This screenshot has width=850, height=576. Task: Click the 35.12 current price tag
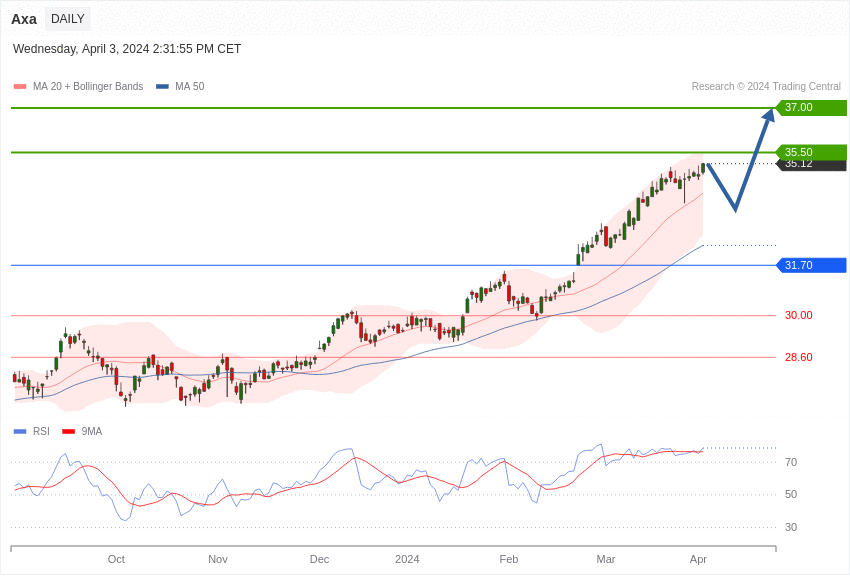coord(811,166)
